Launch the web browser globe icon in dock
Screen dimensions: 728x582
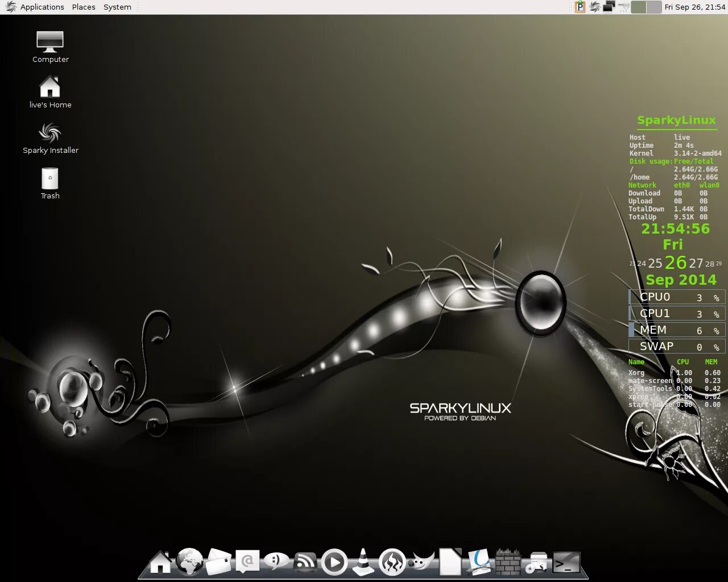[189, 562]
